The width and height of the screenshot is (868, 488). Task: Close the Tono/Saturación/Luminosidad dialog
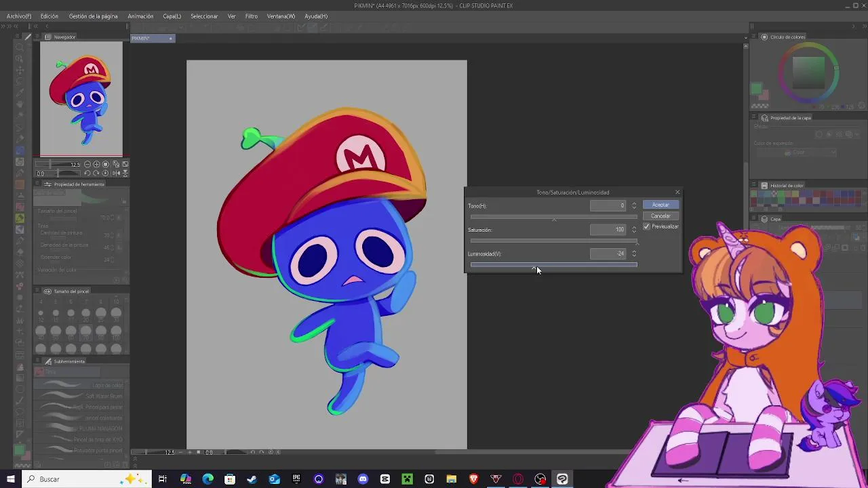pyautogui.click(x=677, y=192)
